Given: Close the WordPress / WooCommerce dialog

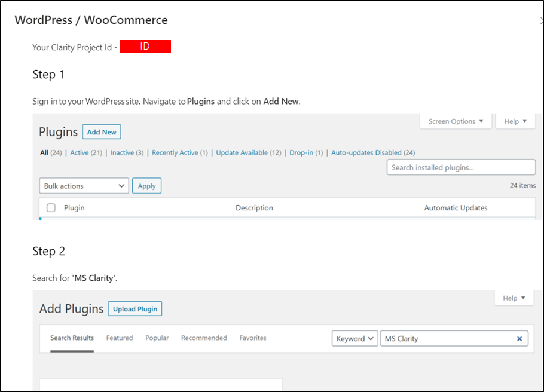Looking at the screenshot, I should (541, 20).
